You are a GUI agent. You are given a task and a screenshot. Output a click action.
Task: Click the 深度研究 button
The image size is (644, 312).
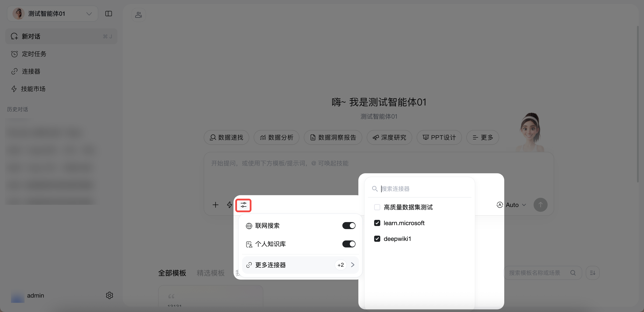pyautogui.click(x=389, y=137)
